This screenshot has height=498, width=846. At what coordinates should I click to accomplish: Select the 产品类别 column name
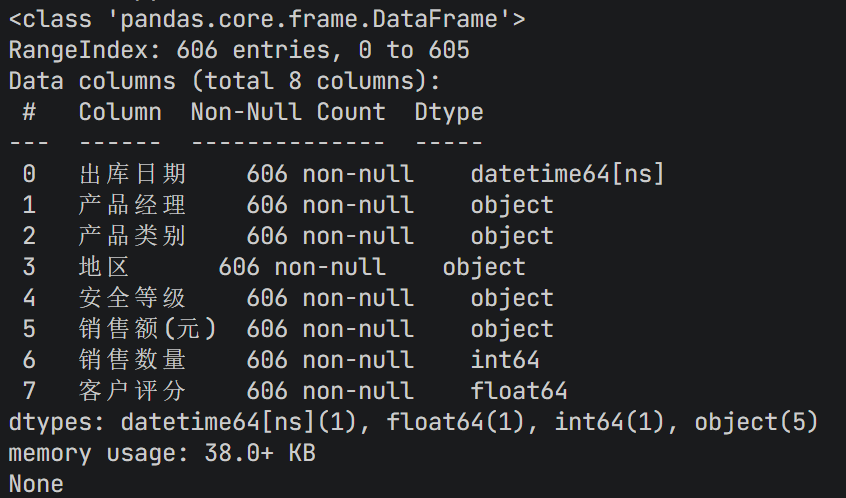pyautogui.click(x=133, y=236)
